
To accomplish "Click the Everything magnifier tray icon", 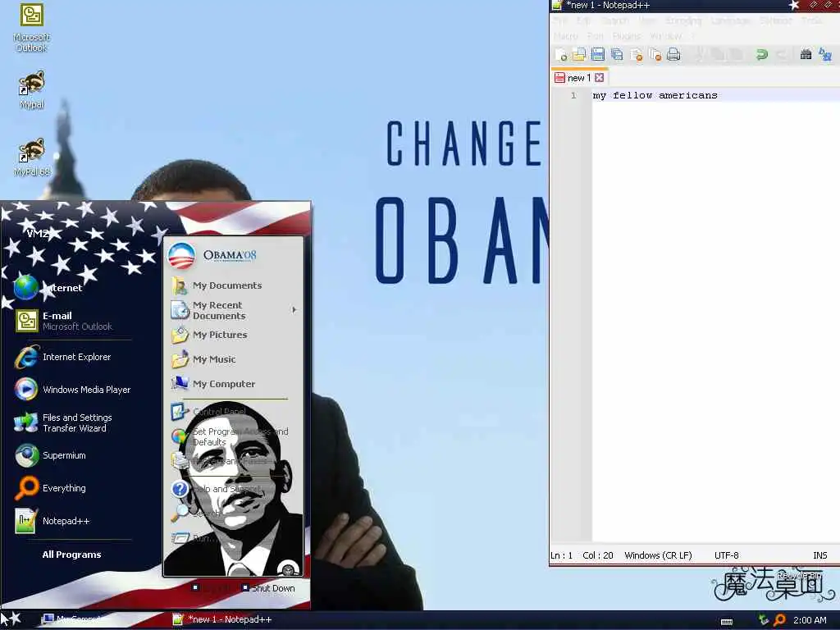I will (779, 620).
